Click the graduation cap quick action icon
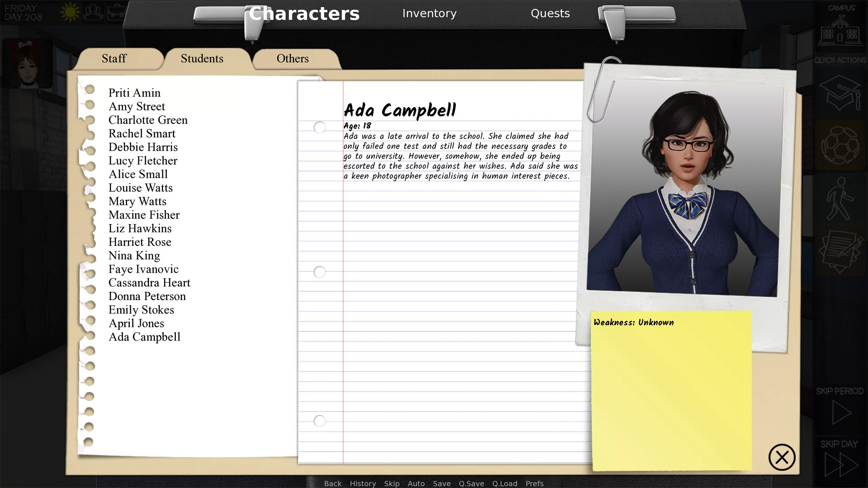The height and width of the screenshot is (488, 868). click(x=840, y=94)
